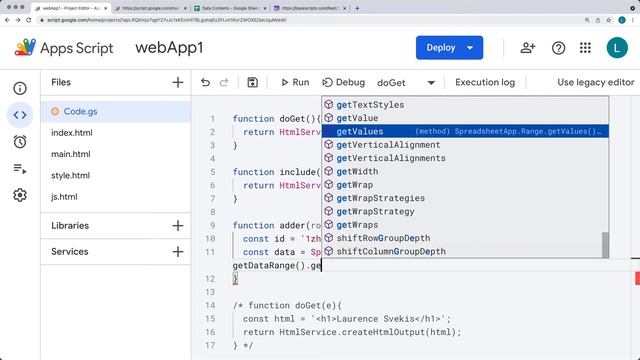Open the Triggers alarm clock icon

[x=20, y=142]
